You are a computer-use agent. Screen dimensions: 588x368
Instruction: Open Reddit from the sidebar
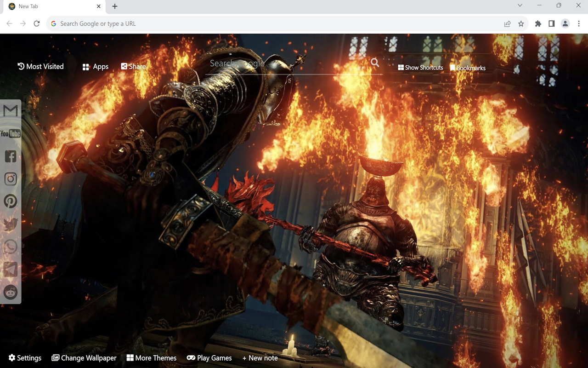(x=10, y=293)
